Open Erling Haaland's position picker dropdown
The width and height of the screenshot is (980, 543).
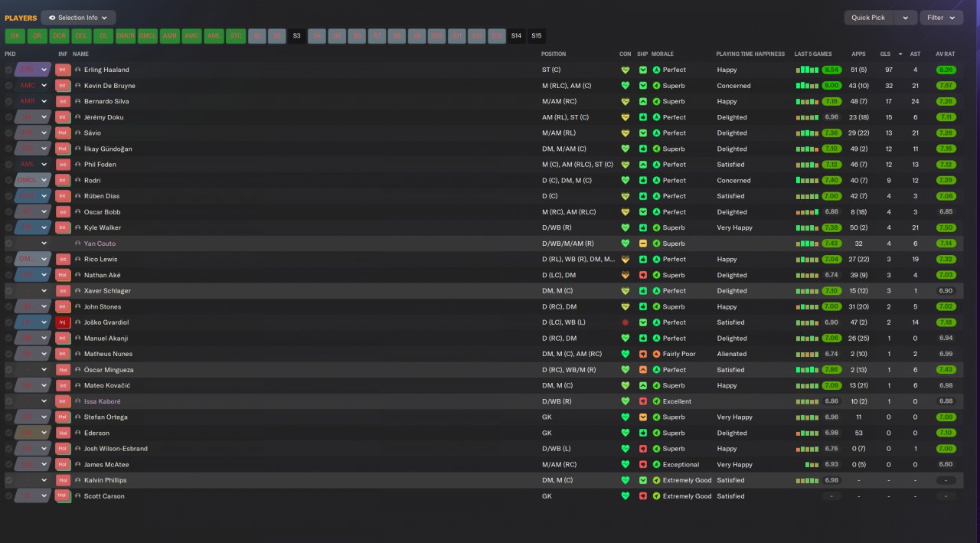click(x=33, y=70)
